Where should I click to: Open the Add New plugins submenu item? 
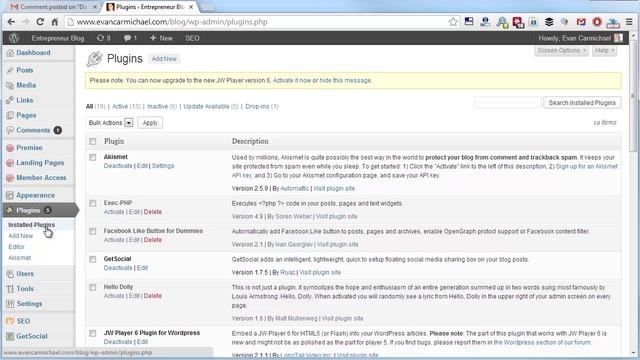pos(20,236)
